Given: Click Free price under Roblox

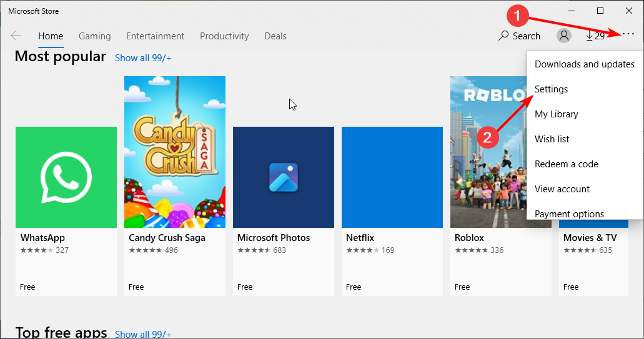Looking at the screenshot, I should tap(462, 287).
